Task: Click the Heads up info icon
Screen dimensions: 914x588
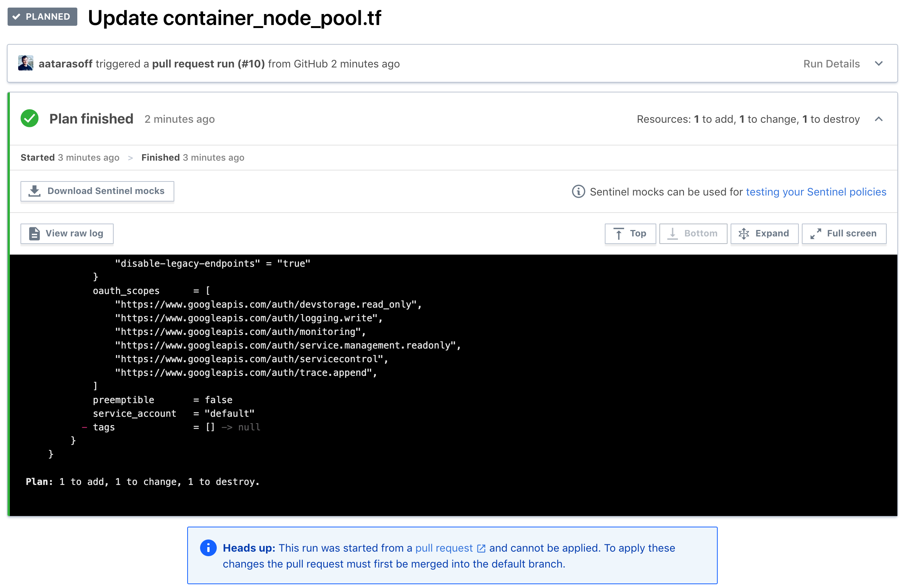Action: point(209,547)
